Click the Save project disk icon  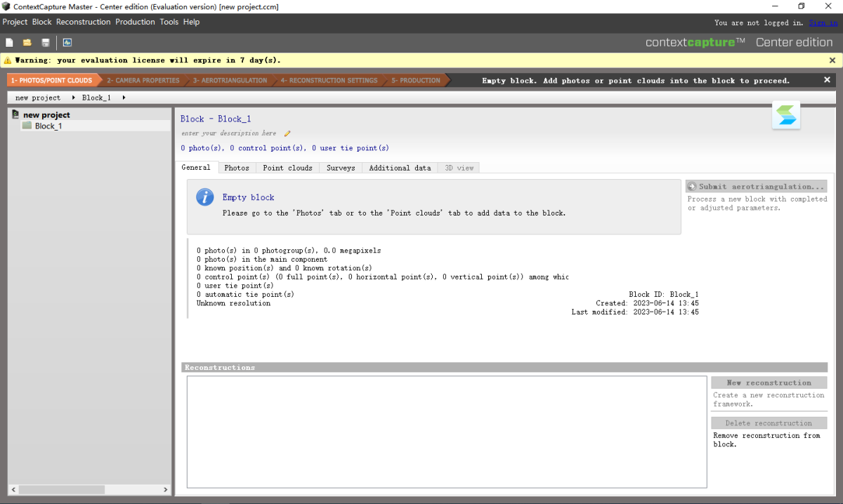(x=46, y=43)
